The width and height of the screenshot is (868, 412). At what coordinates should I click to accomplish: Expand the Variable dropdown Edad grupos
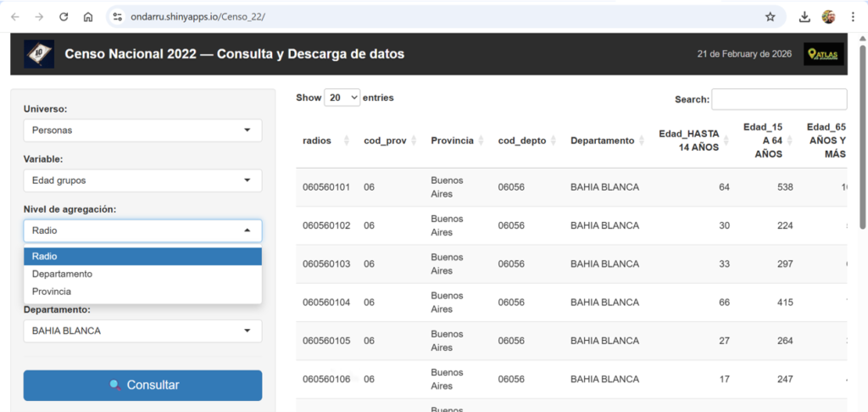[x=142, y=181]
